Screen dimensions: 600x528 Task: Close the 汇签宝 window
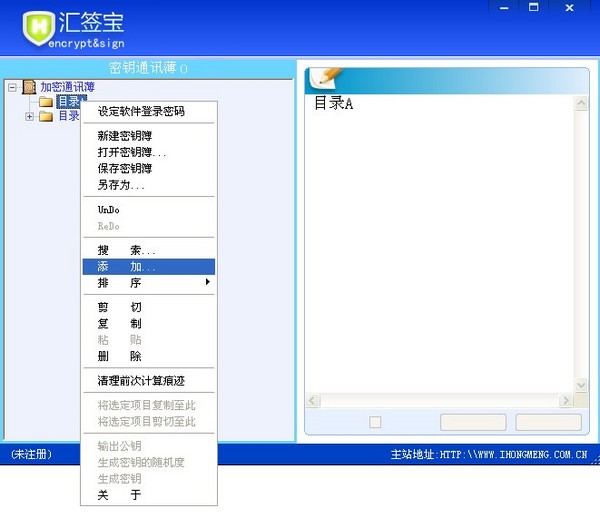[x=569, y=7]
